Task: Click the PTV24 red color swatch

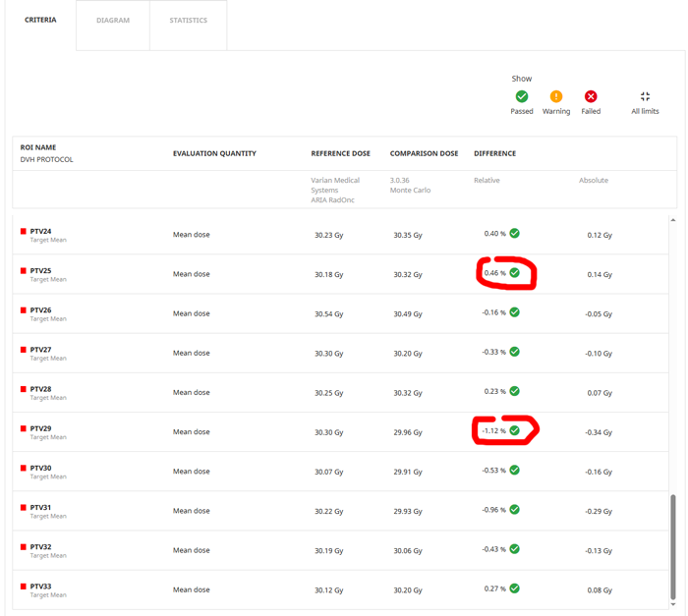Action: [24, 231]
